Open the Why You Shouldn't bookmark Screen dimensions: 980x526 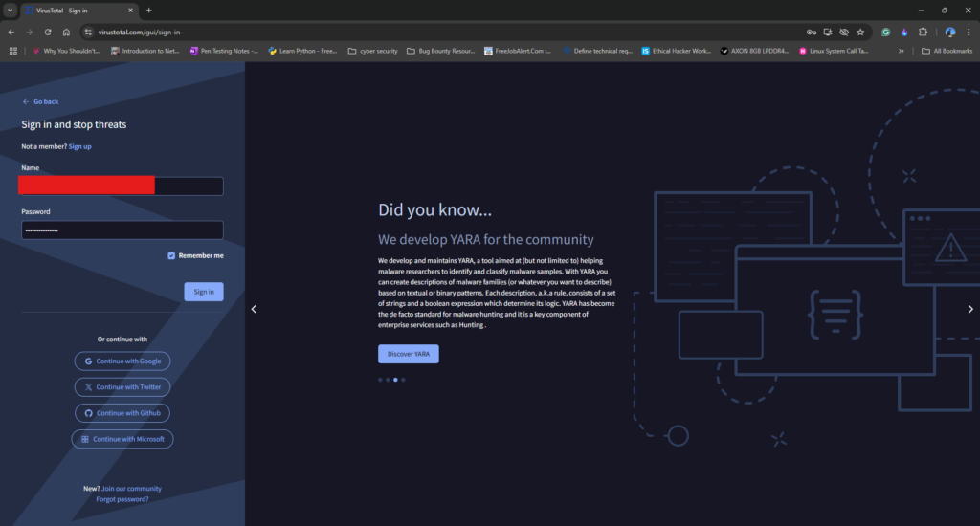tap(66, 51)
